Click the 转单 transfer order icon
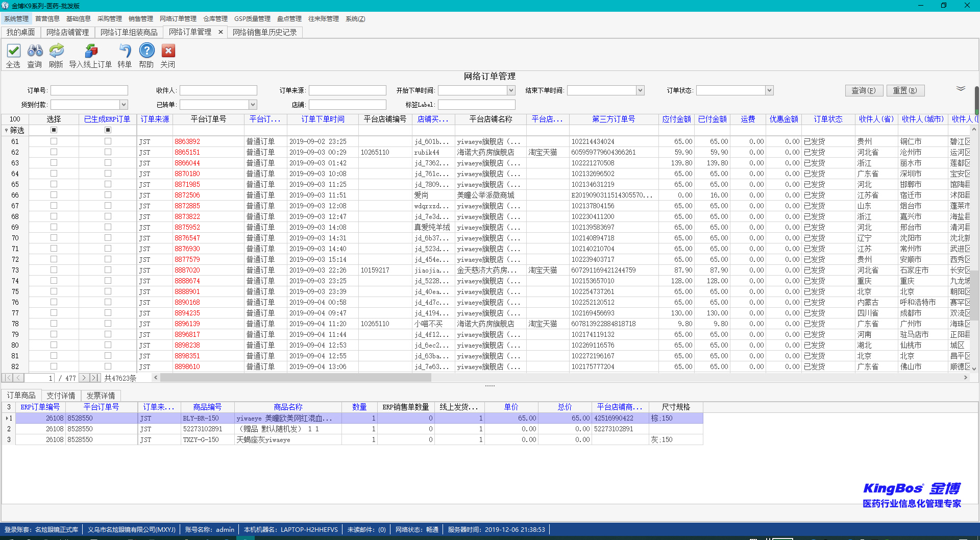Viewport: 980px width, 540px height. pyautogui.click(x=125, y=51)
